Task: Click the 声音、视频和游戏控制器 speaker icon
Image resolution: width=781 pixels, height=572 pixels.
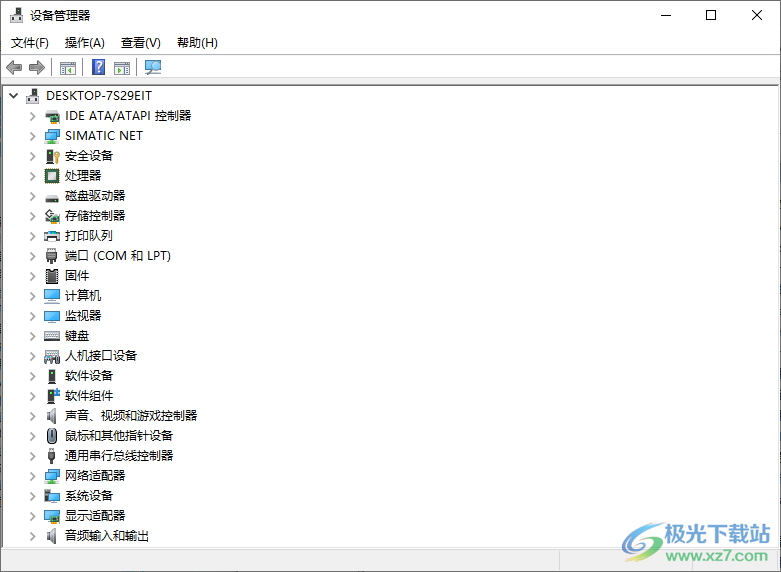Action: coord(51,416)
